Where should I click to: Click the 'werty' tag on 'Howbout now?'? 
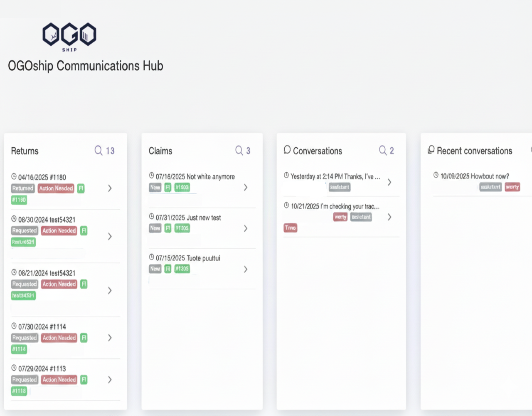point(512,187)
